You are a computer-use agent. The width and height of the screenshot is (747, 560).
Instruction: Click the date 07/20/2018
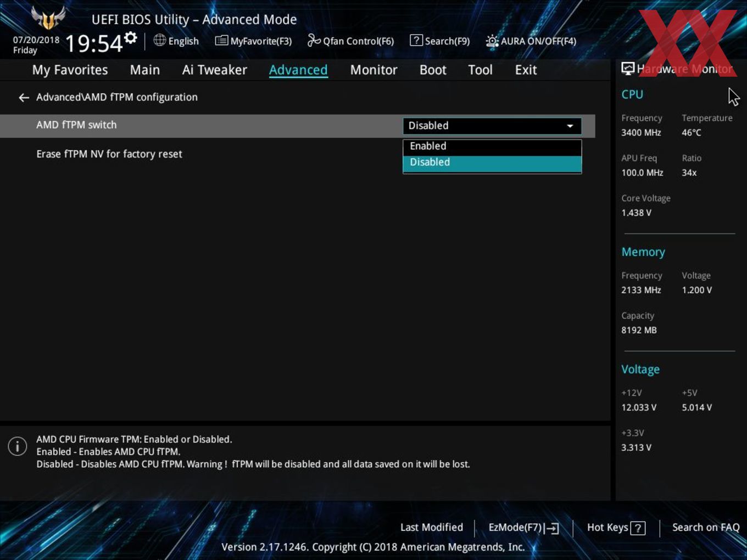[36, 40]
